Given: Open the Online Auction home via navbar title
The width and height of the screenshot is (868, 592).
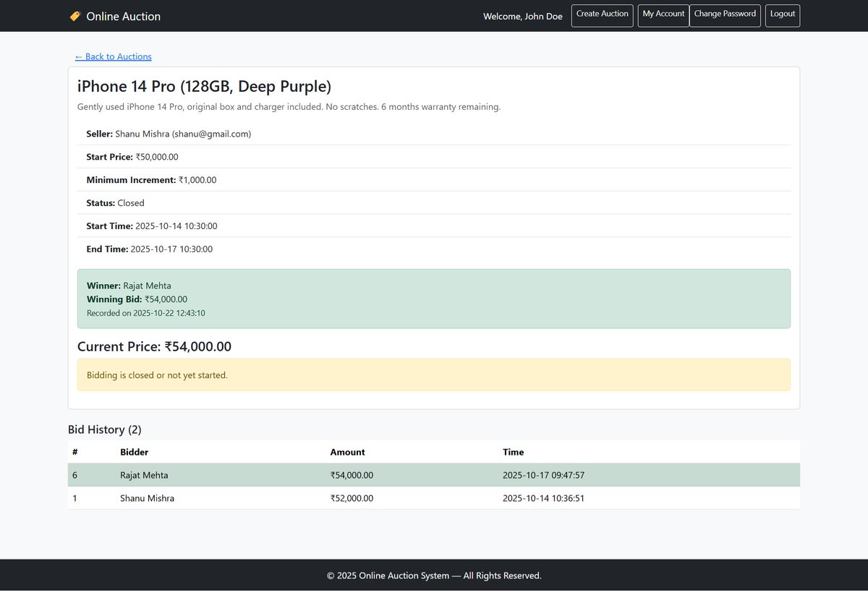Looking at the screenshot, I should pyautogui.click(x=123, y=16).
